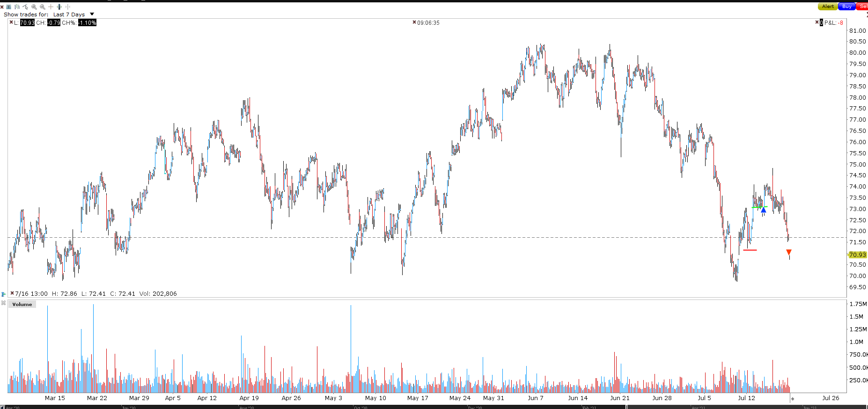Open the chart bar style icon
The height and width of the screenshot is (409, 868).
[x=17, y=7]
